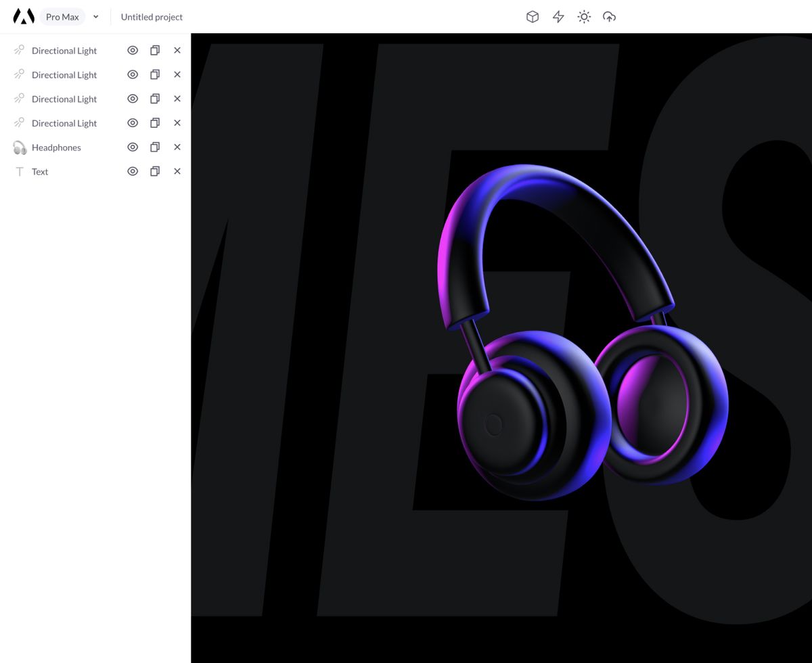Click the app logo in the header

24,17
